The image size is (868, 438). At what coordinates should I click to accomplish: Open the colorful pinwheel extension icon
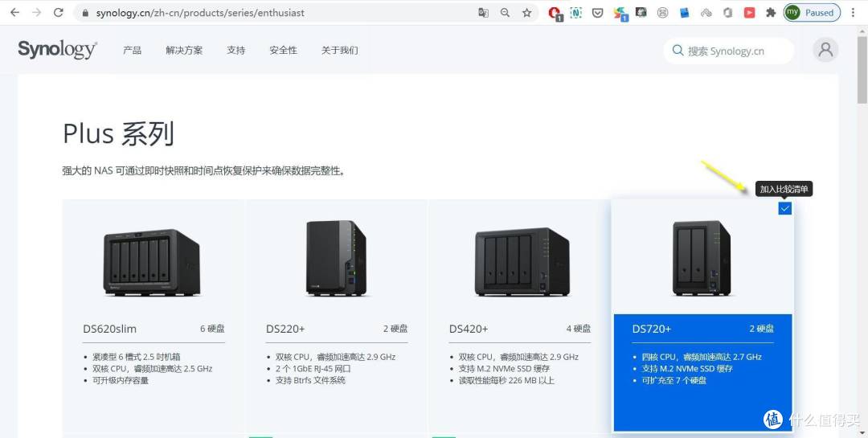[x=620, y=14]
